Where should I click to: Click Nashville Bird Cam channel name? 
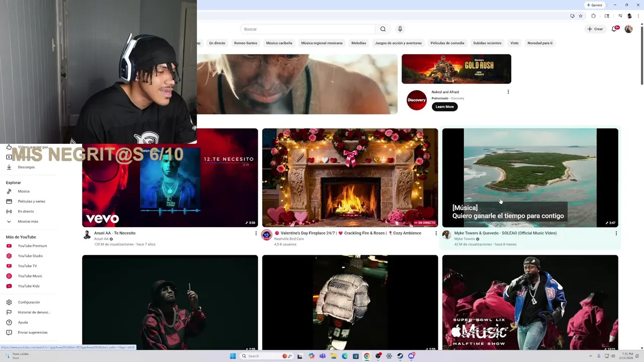tap(289, 239)
